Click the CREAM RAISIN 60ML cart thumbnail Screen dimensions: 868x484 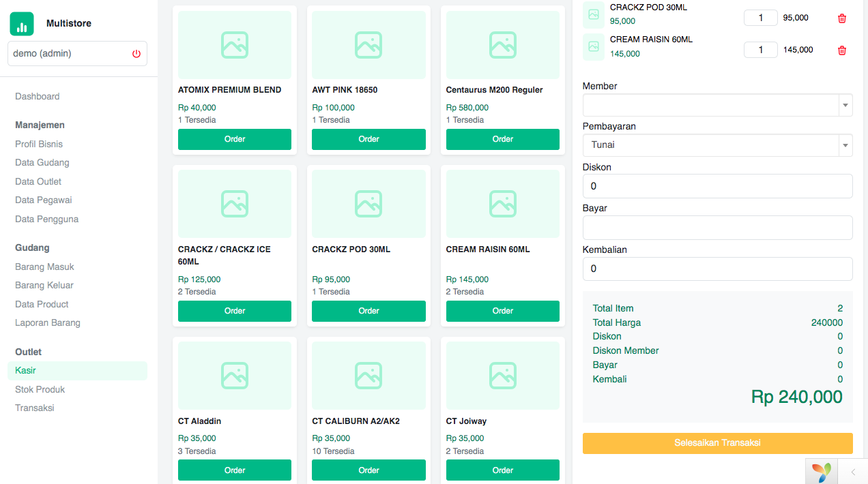pyautogui.click(x=594, y=46)
